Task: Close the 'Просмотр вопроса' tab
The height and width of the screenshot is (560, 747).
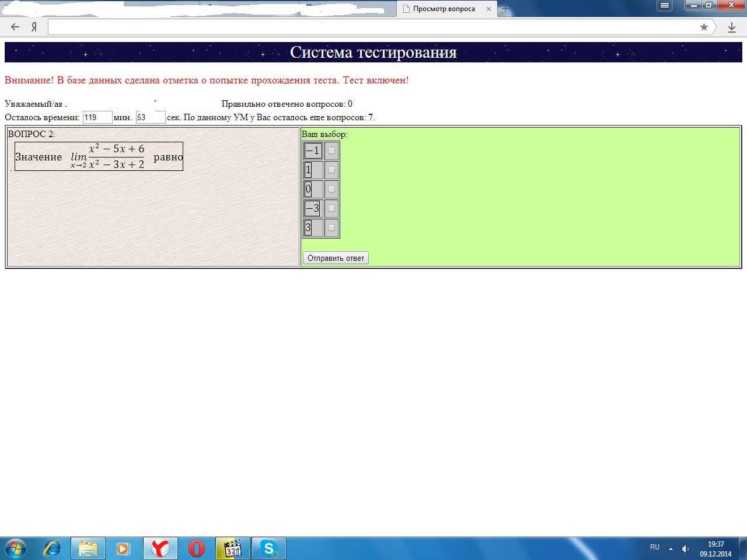Action: [489, 9]
